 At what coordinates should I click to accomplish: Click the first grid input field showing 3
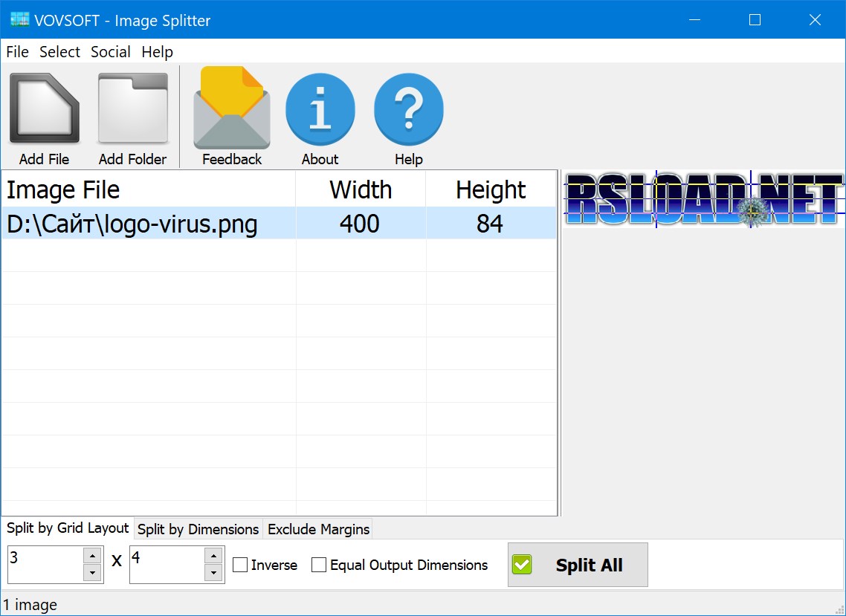point(45,564)
